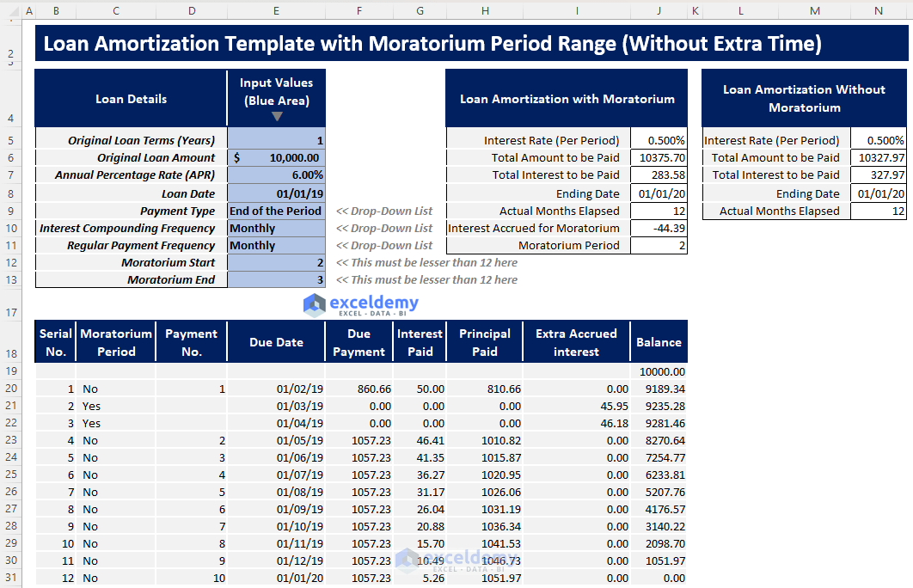Select interest paid 20.88
913x588 pixels.
pyautogui.click(x=420, y=526)
